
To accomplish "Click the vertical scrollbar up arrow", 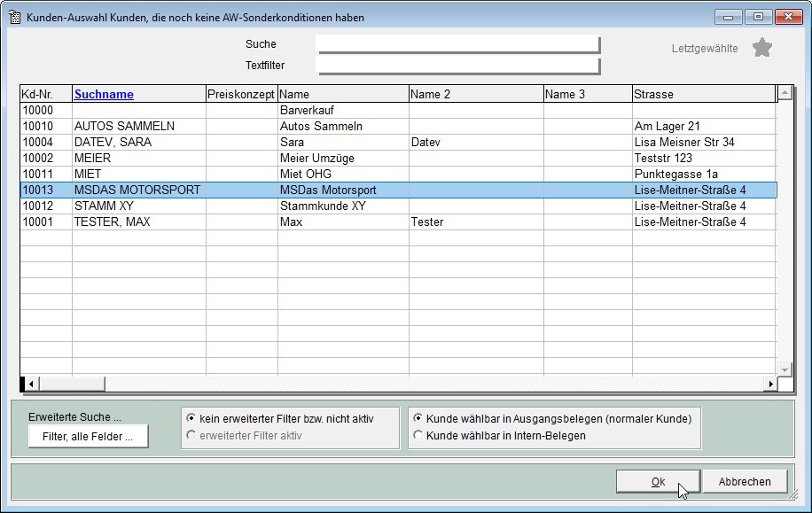I will [785, 93].
